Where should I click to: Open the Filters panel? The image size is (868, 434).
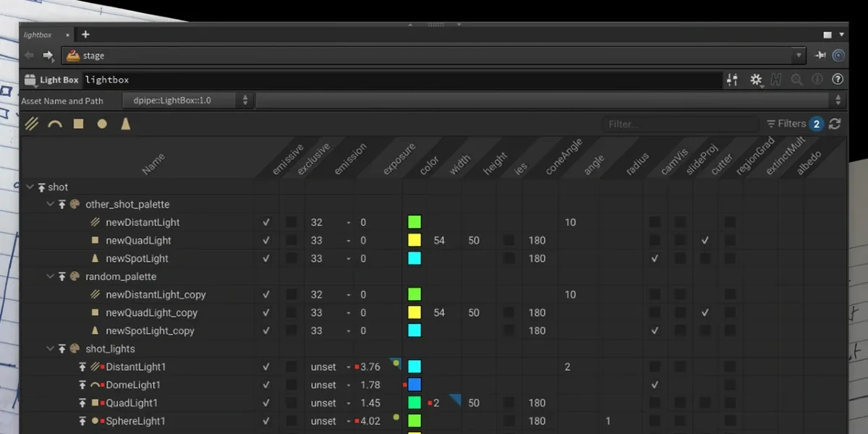pyautogui.click(x=793, y=123)
